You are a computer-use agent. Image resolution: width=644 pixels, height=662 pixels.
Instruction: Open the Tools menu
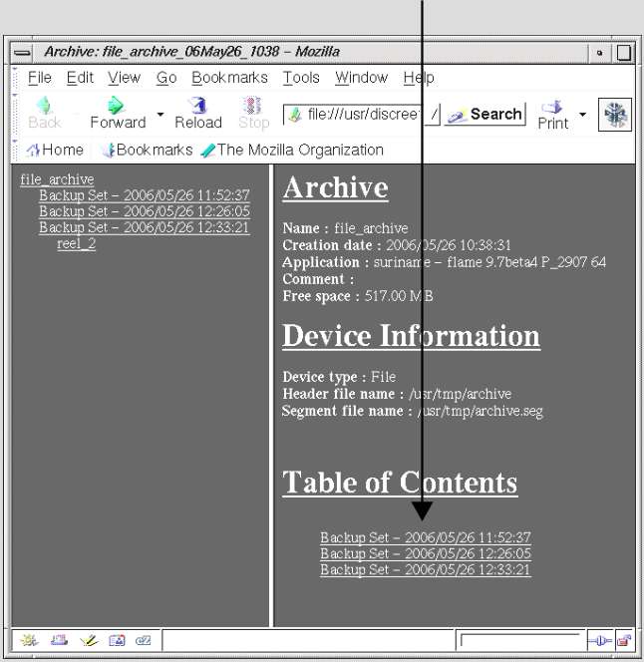301,78
